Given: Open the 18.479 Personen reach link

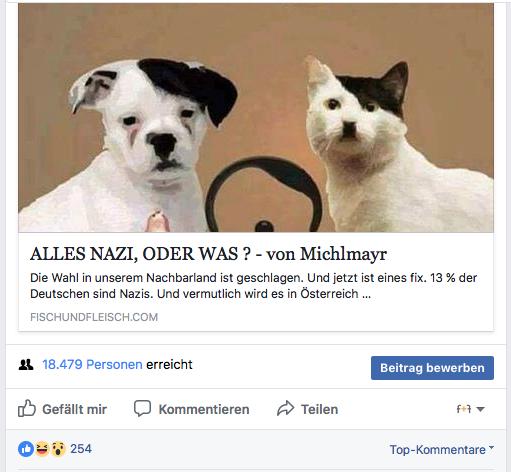Looking at the screenshot, I should [92, 365].
